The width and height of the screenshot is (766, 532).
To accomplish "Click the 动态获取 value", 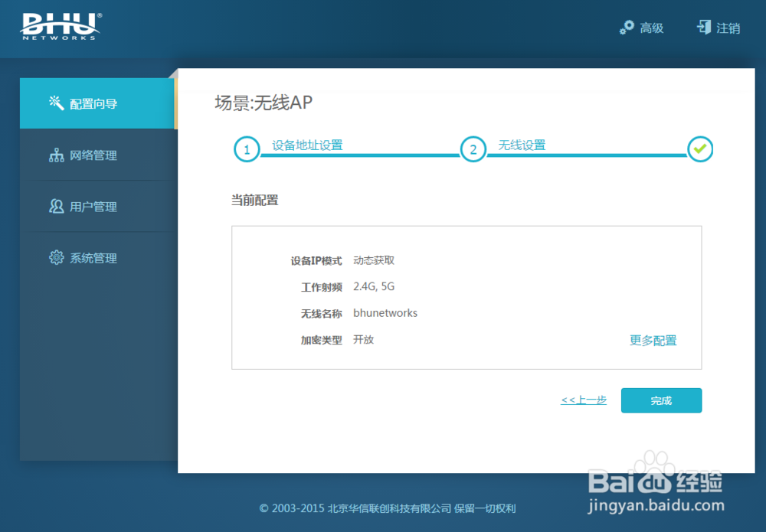I will [x=374, y=260].
